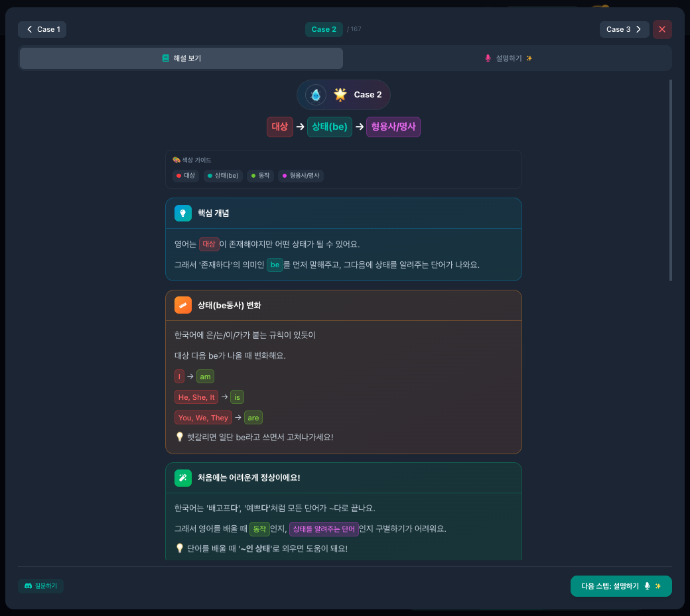
Task: Click the lightbulb icon of 핵심 개념
Action: [x=183, y=214]
